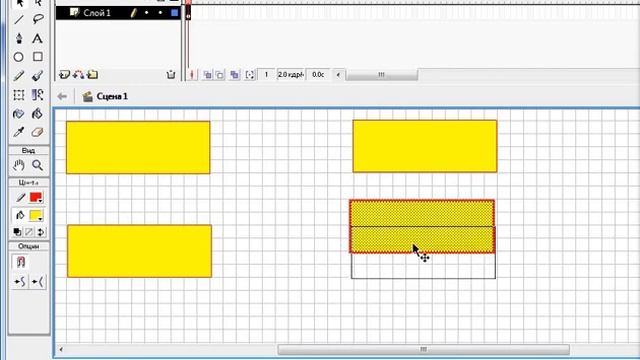Select the Brush tool
The width and height of the screenshot is (640, 360).
(x=38, y=76)
